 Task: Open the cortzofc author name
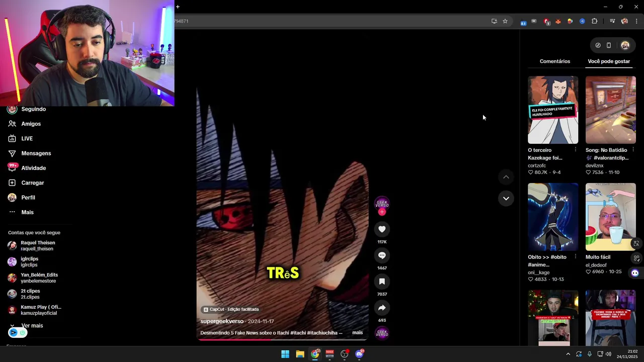coord(537,165)
